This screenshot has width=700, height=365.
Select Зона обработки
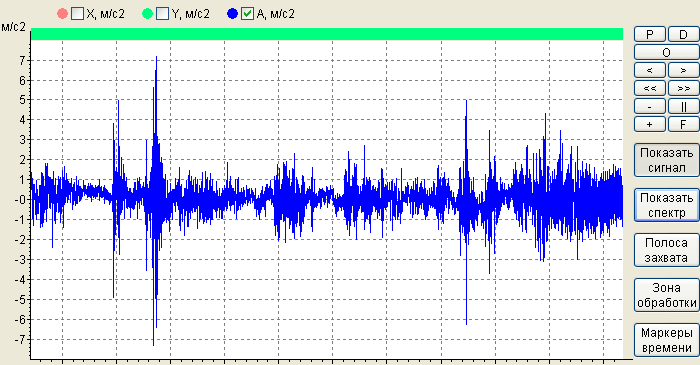coord(667,295)
